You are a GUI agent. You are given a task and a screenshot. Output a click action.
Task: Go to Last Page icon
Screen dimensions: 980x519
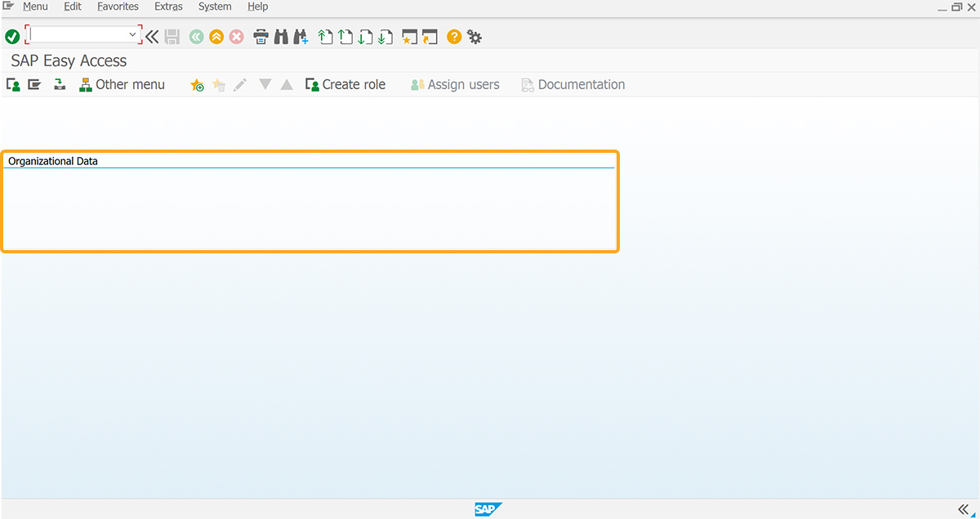tap(385, 37)
